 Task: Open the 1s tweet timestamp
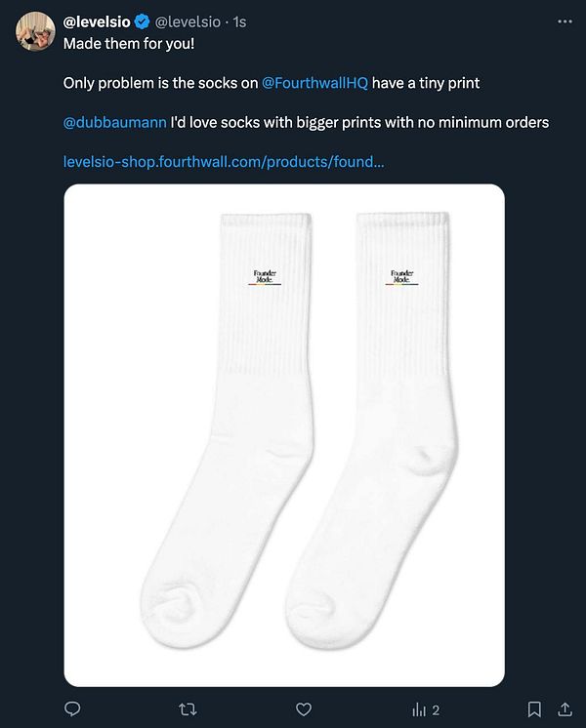(x=239, y=21)
